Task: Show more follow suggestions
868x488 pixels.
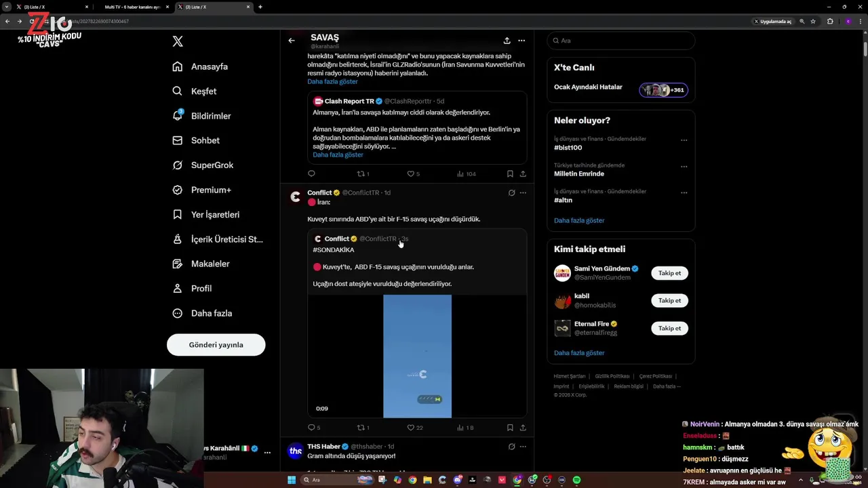Action: point(579,352)
